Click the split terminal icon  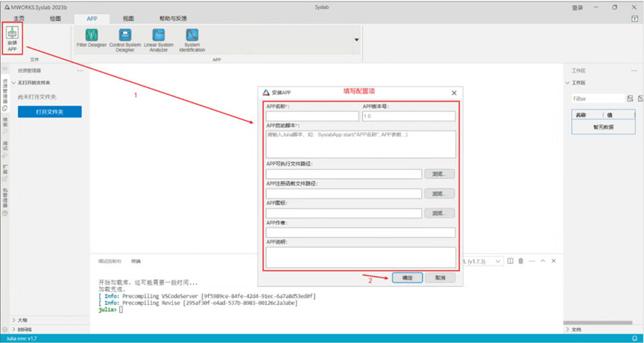(510, 261)
